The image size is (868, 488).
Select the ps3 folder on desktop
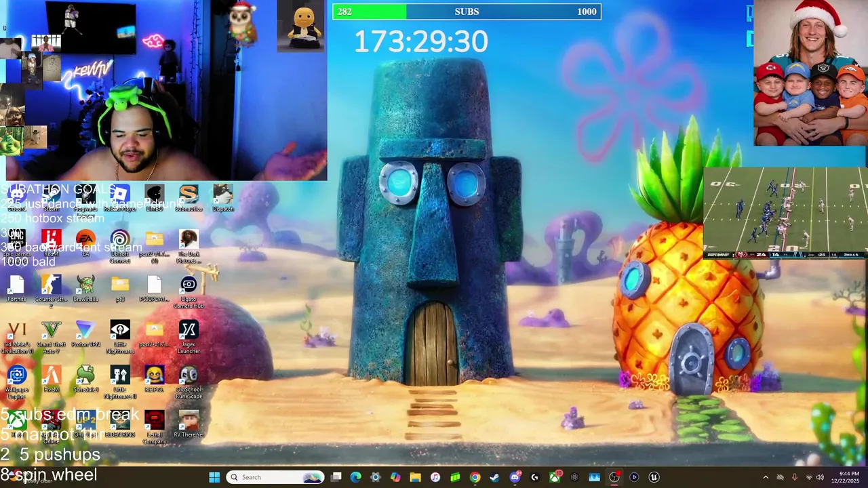click(x=120, y=289)
